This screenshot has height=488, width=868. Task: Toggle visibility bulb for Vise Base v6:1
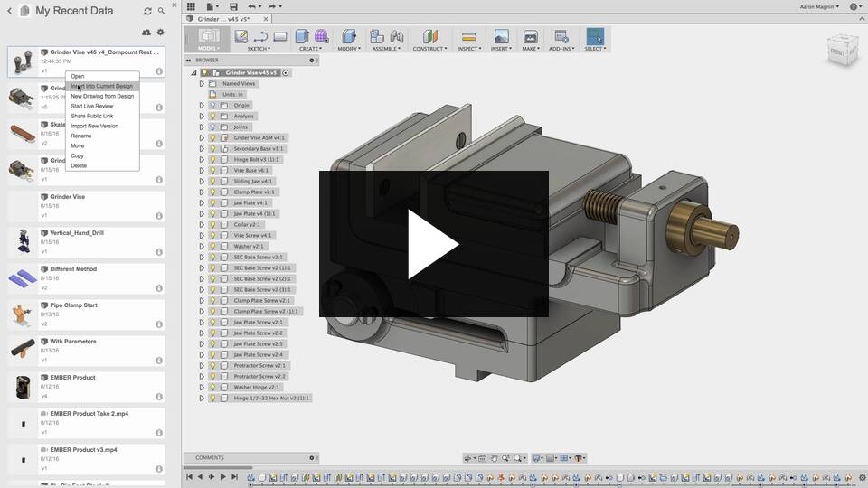212,170
